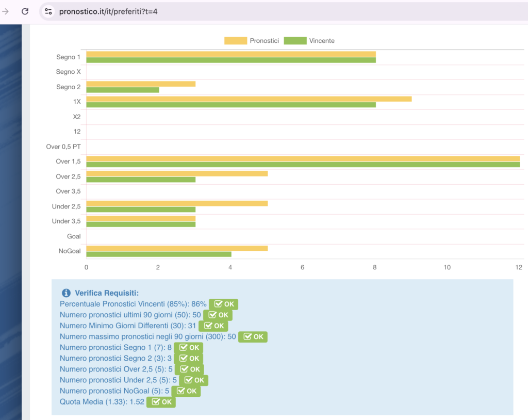This screenshot has height=420, width=528.
Task: Click the yellow Pronostici legend color box
Action: pyautogui.click(x=236, y=41)
